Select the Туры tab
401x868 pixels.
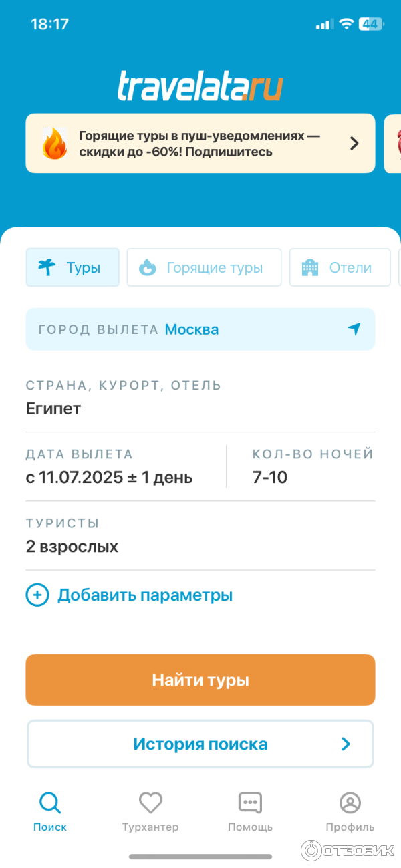tap(73, 268)
